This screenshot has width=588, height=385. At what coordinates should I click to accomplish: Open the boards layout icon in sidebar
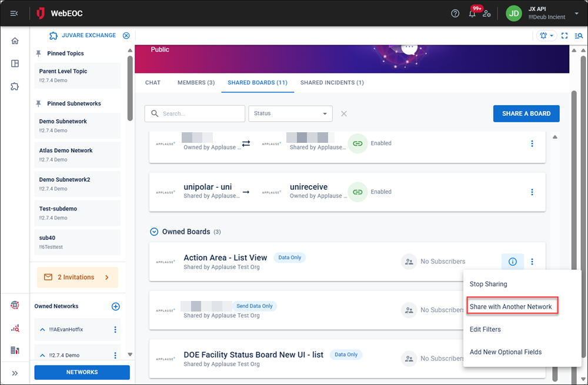point(15,63)
